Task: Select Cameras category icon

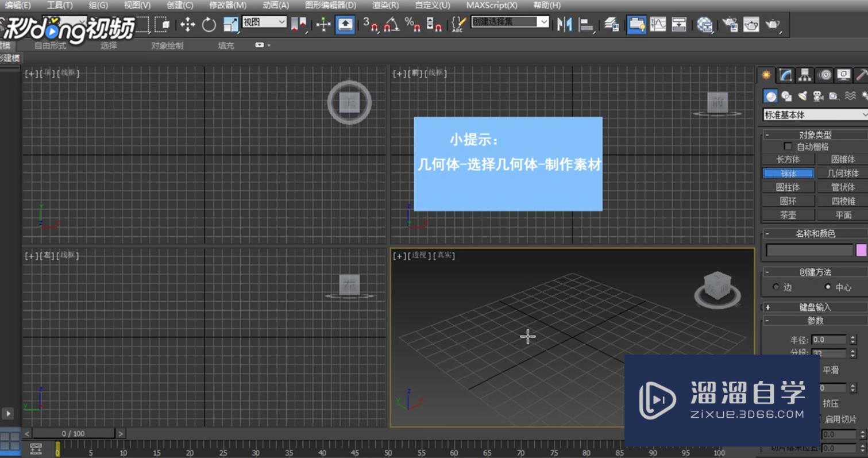Action: [819, 96]
